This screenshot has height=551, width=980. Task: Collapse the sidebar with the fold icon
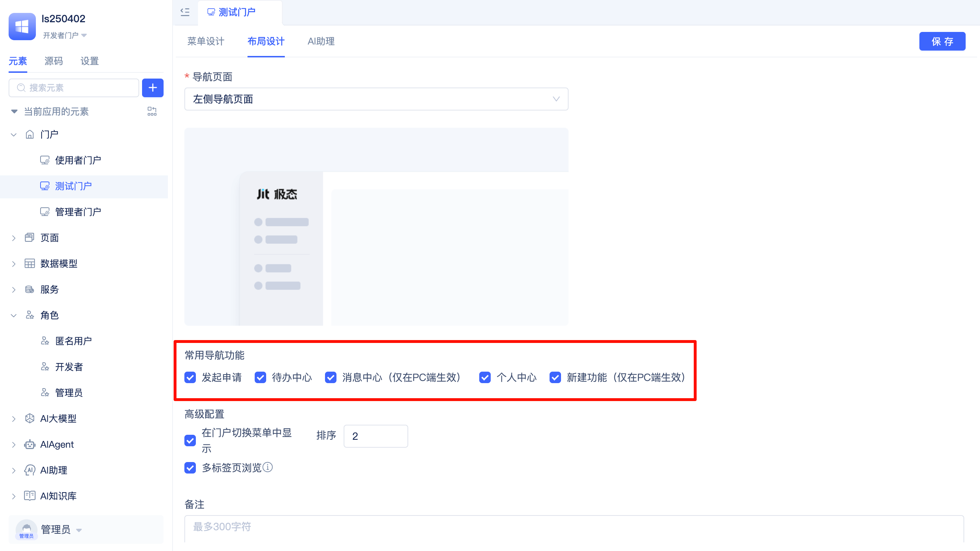pos(185,12)
